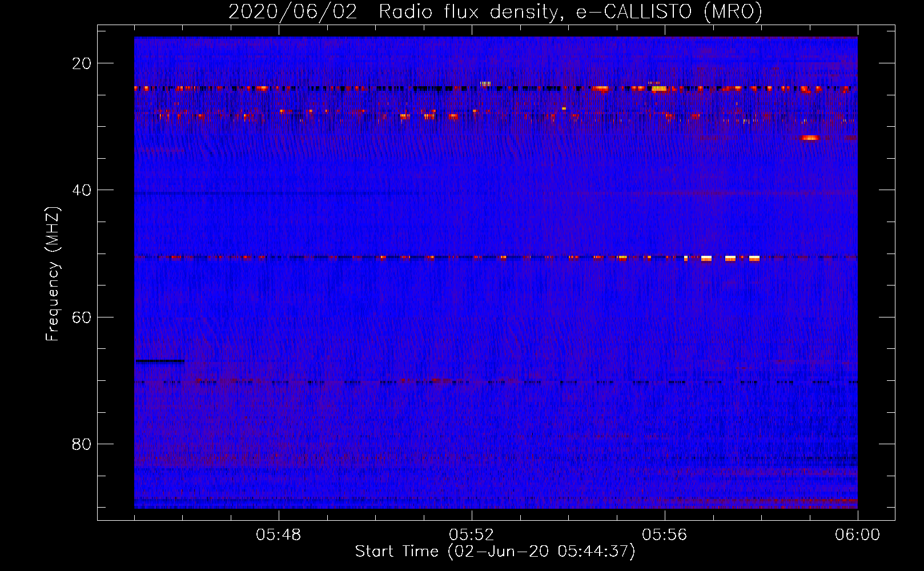Click the 20 MHz frequency tick label
Image resolution: width=924 pixels, height=571 pixels.
point(82,63)
